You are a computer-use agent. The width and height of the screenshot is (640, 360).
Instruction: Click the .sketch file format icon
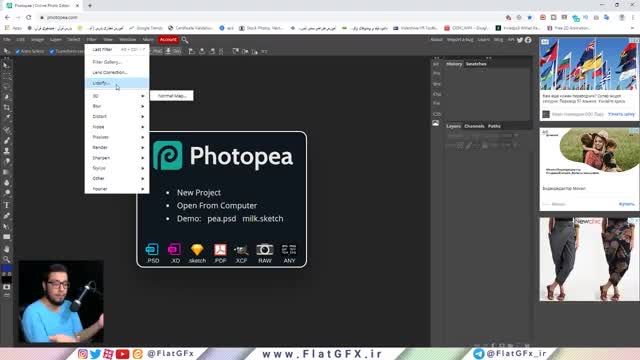point(197,253)
